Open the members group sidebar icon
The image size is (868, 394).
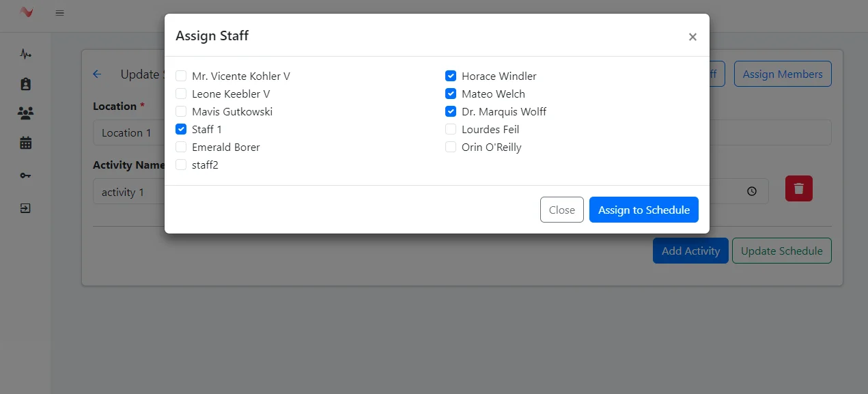[26, 113]
